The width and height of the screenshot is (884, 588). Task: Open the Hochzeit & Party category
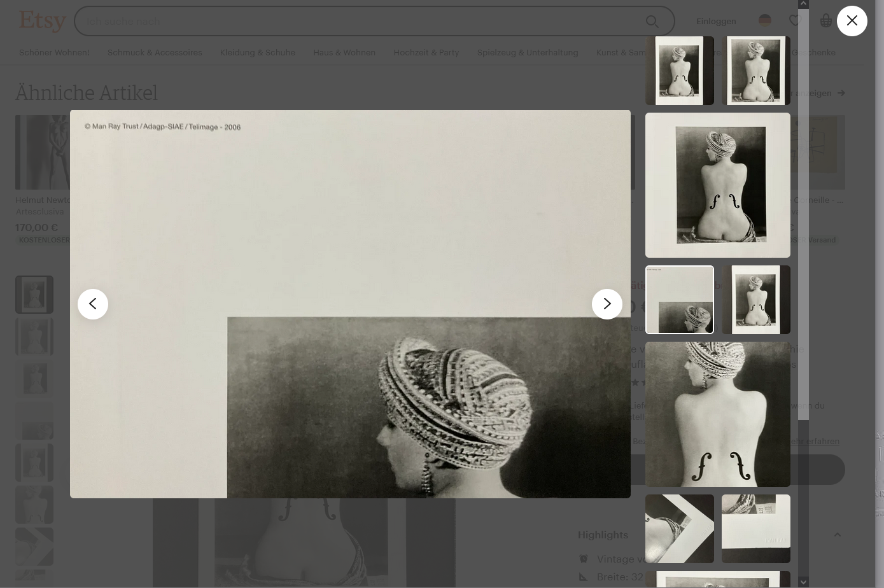pyautogui.click(x=426, y=52)
